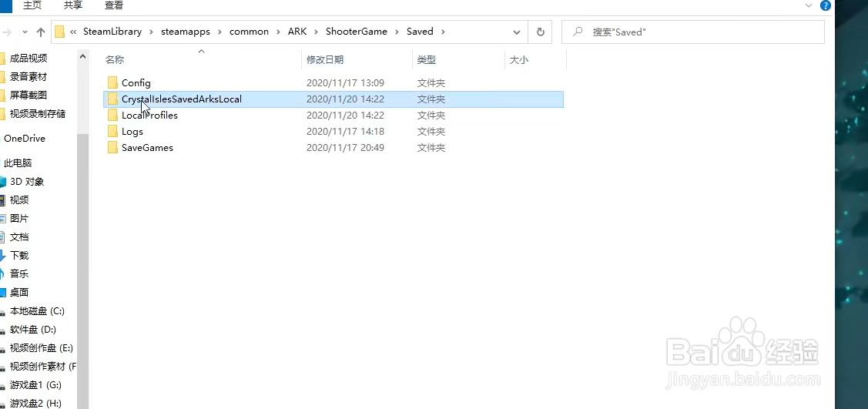This screenshot has height=409, width=868.
Task: Open 屏幕截图 in the navigation pane
Action: pos(28,96)
